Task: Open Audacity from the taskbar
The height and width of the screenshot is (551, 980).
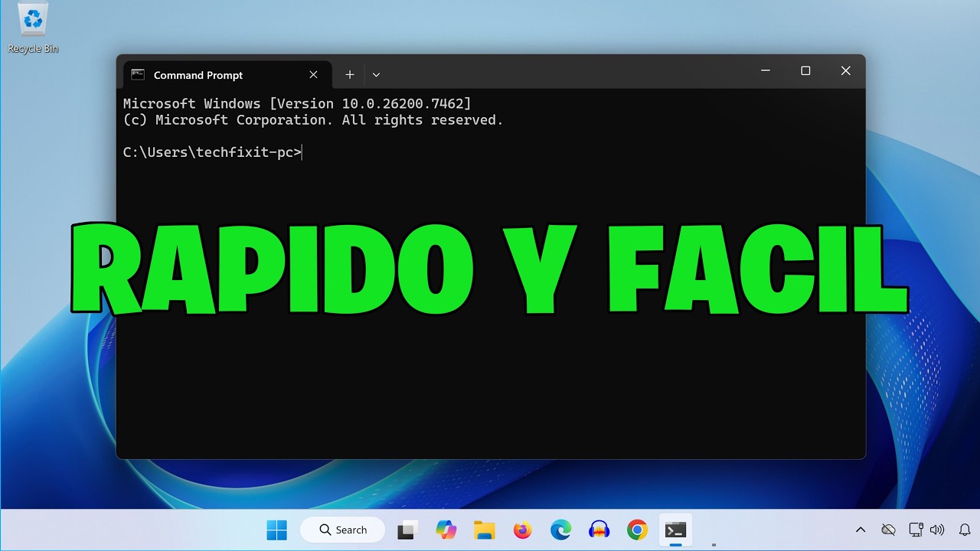Action: point(599,530)
